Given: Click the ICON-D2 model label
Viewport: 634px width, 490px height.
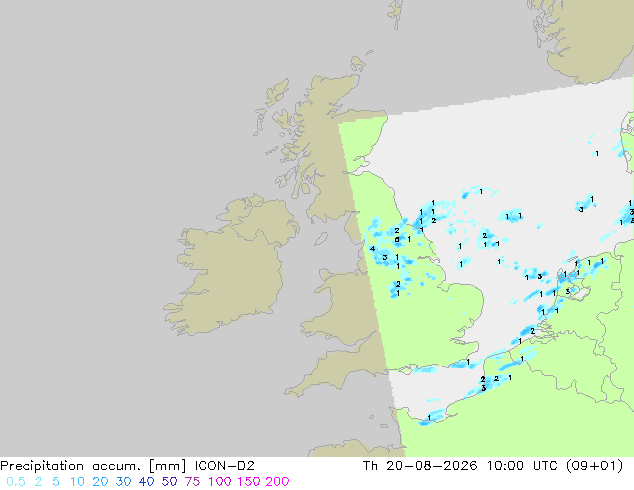Looking at the screenshot, I should tap(224, 466).
